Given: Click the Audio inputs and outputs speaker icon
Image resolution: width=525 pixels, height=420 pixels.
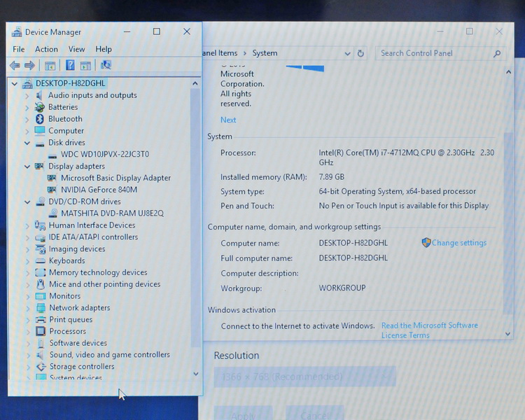Looking at the screenshot, I should (x=40, y=95).
